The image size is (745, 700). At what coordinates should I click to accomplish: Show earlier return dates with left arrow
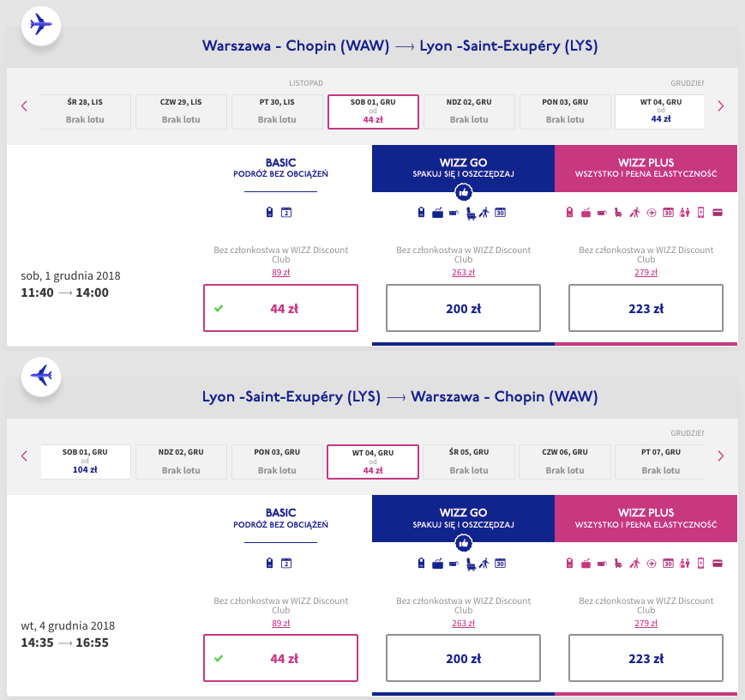[24, 456]
